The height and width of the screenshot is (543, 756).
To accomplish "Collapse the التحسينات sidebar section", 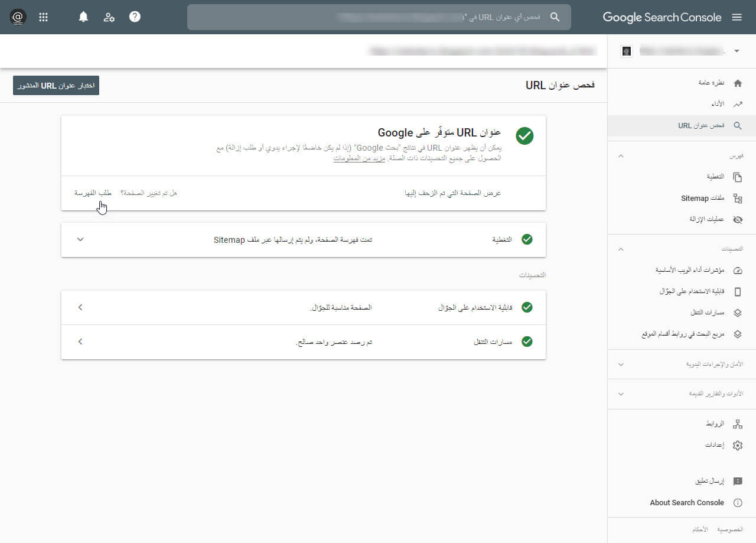I will pos(620,249).
